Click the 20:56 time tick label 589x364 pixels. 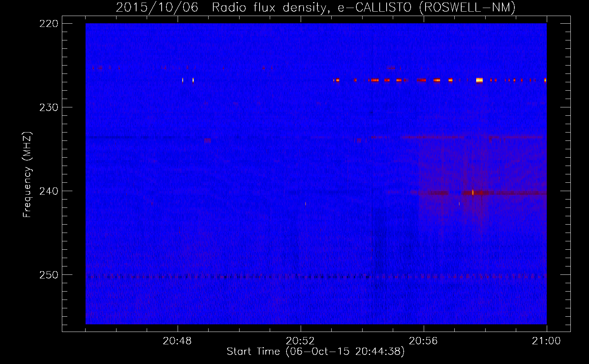click(423, 341)
